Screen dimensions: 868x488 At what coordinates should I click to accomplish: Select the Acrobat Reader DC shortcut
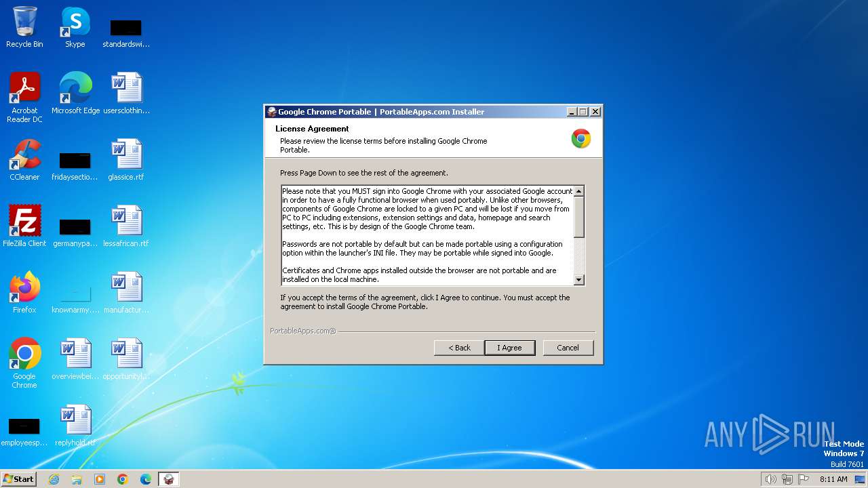click(x=24, y=97)
